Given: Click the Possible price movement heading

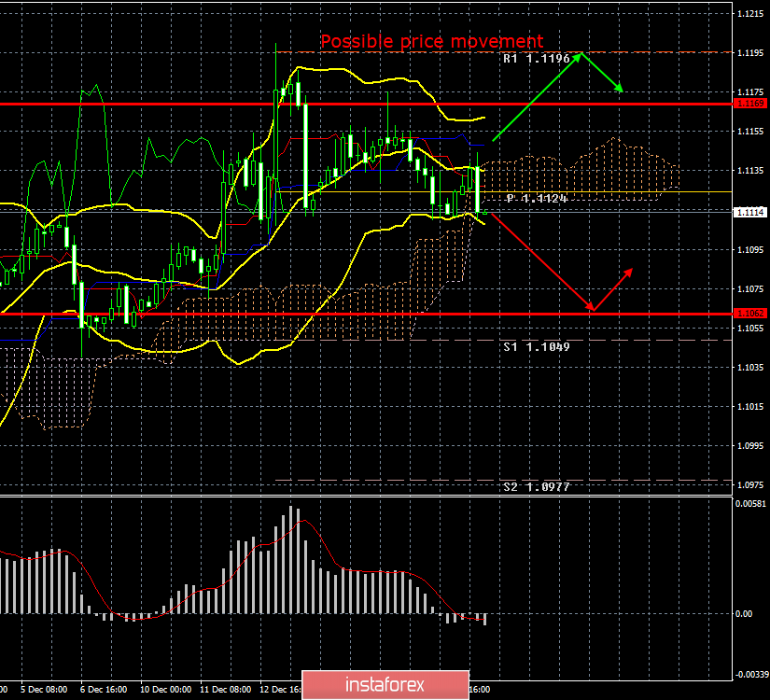Looking at the screenshot, I should (432, 41).
